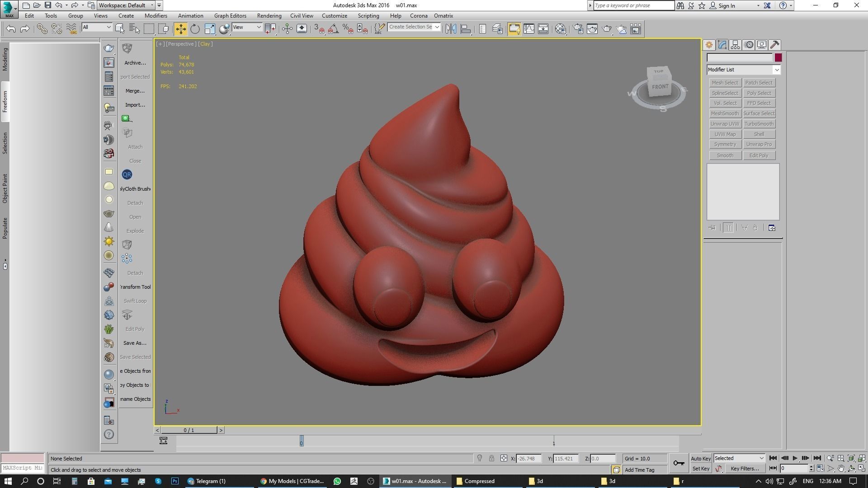
Task: Toggle the Percent Snap button
Action: click(x=348, y=29)
